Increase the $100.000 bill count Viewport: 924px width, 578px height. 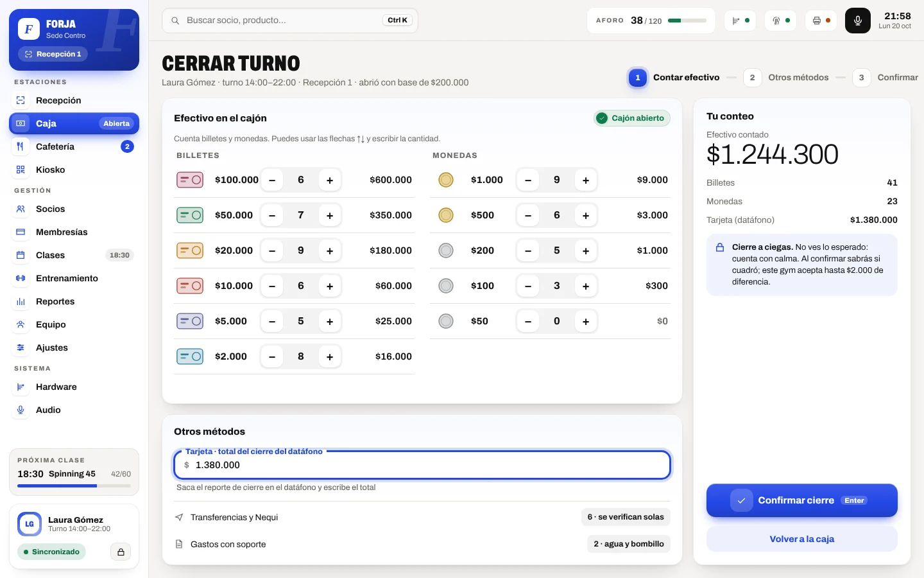(x=330, y=180)
